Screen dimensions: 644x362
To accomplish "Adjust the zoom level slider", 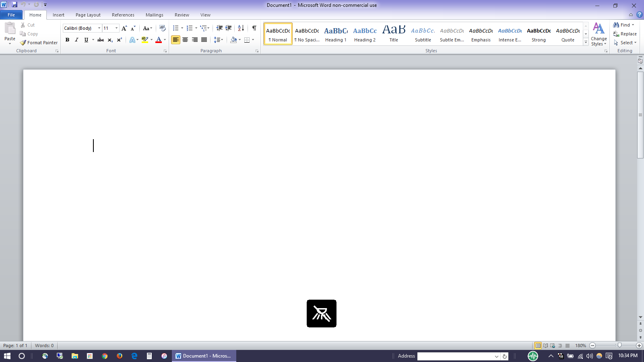I will pyautogui.click(x=619, y=346).
